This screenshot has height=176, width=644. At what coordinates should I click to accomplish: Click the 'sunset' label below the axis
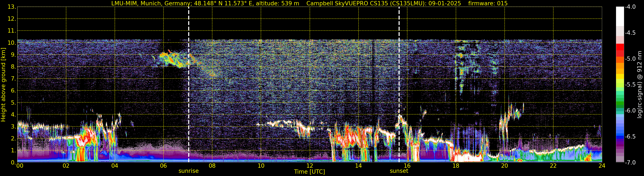[399, 171]
